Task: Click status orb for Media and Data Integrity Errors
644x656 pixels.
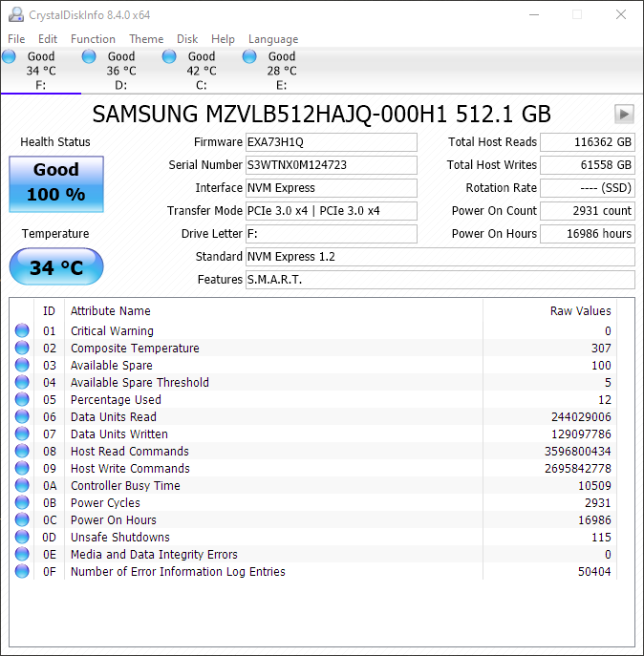Action: (x=22, y=554)
